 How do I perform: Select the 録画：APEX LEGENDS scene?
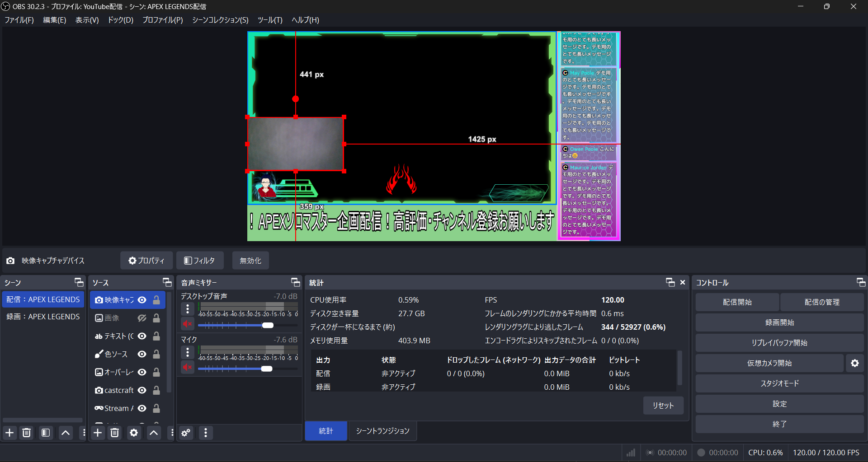click(43, 317)
